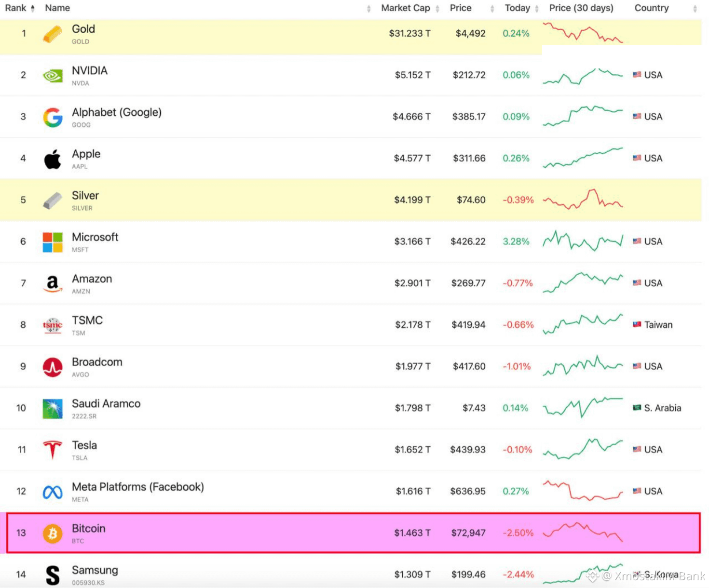Click the Meta Platforms infinity logo
Viewport: 709px width, 588px height.
click(x=52, y=492)
